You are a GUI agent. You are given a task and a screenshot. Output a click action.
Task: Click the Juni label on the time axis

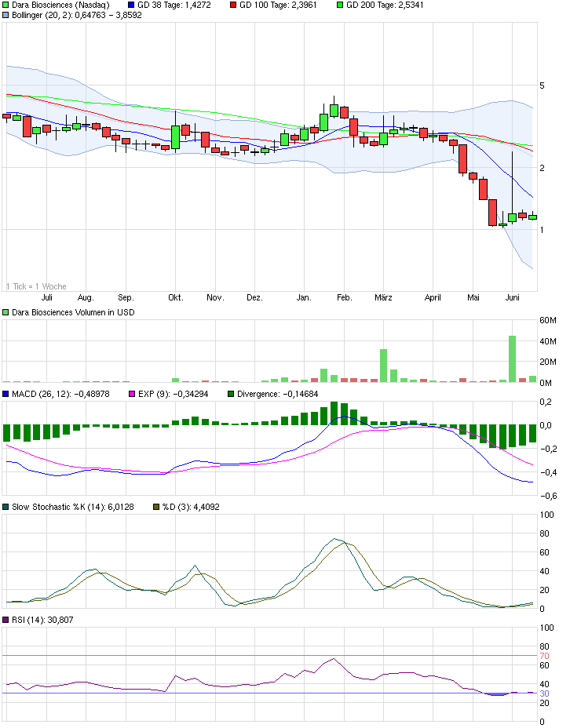point(513,298)
